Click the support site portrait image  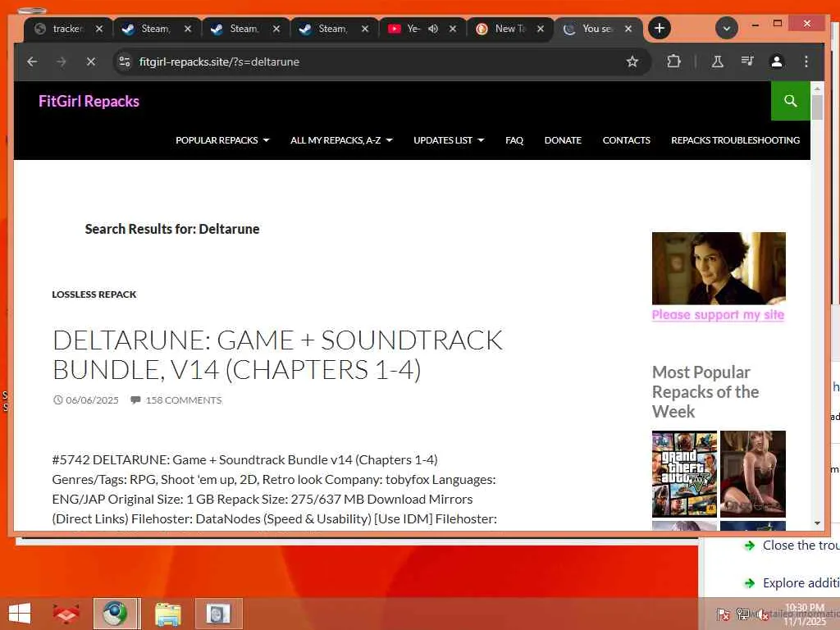pos(719,268)
